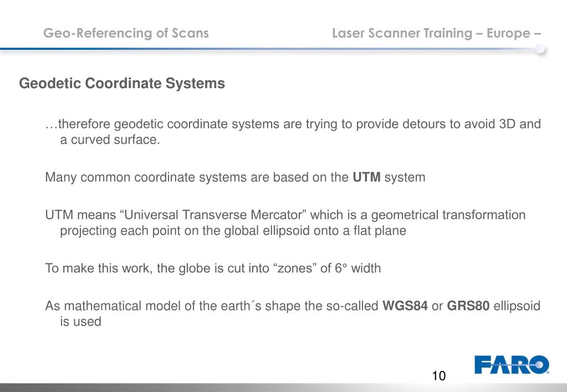Click the bold WGS84 term
This screenshot has height=392, width=567.
405,306
